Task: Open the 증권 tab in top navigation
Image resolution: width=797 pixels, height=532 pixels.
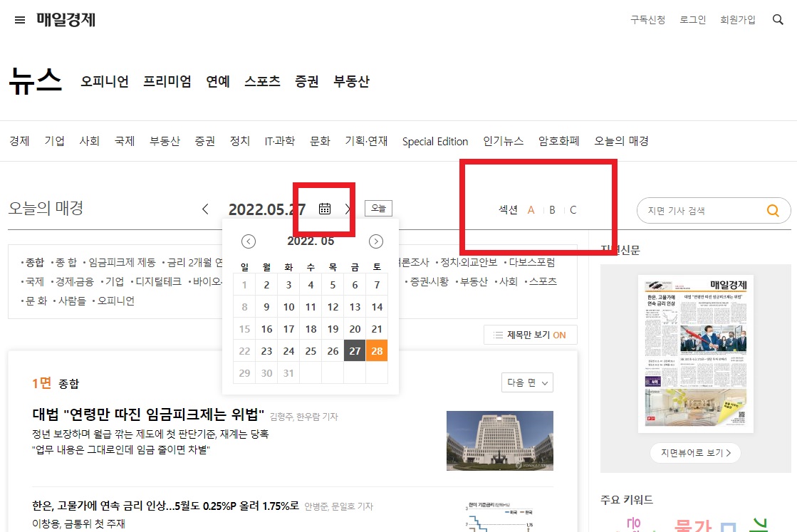Action: click(x=306, y=81)
